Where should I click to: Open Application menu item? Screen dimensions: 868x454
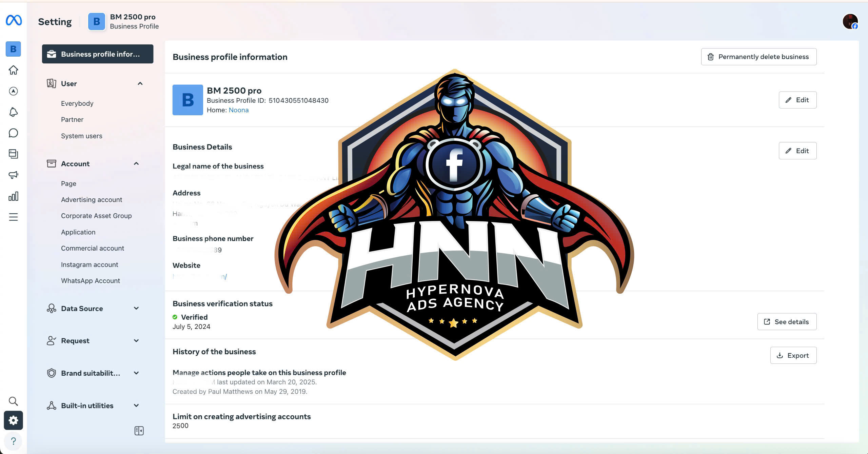78,232
